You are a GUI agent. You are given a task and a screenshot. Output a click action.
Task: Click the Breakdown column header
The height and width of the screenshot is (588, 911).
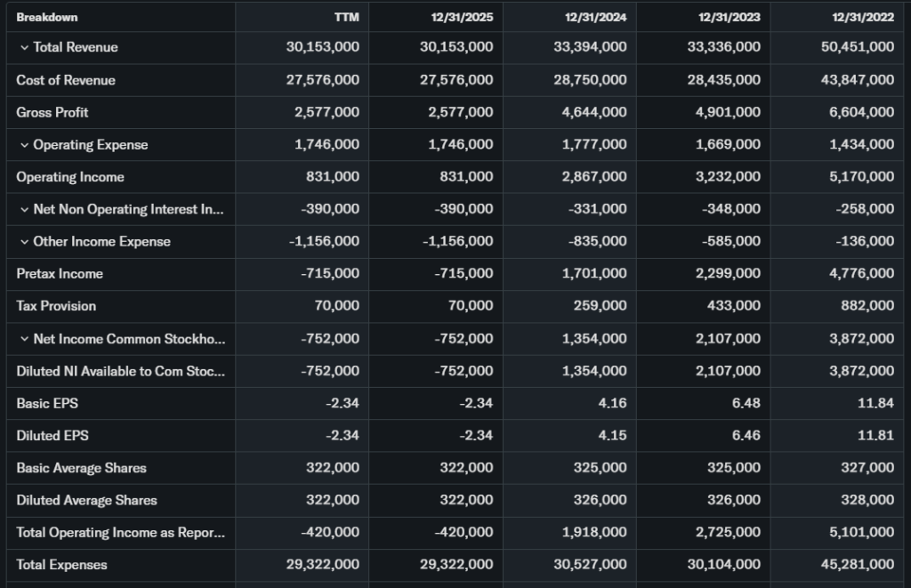click(x=47, y=17)
